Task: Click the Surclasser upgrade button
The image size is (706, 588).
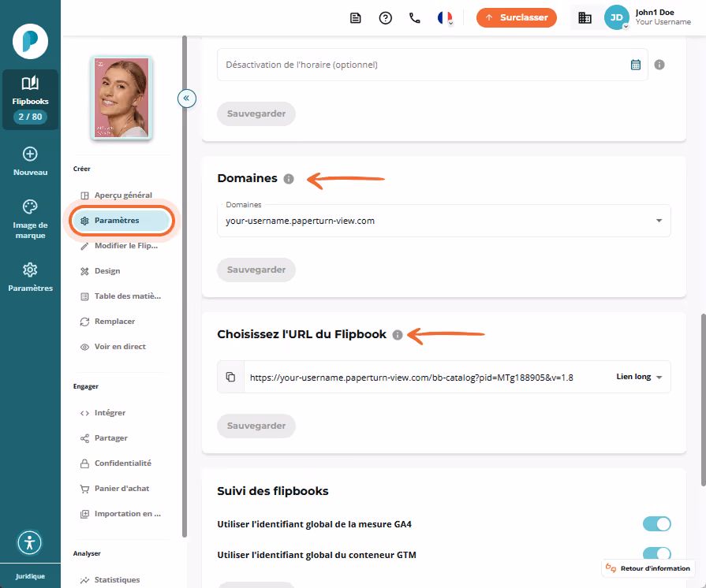Action: click(517, 17)
